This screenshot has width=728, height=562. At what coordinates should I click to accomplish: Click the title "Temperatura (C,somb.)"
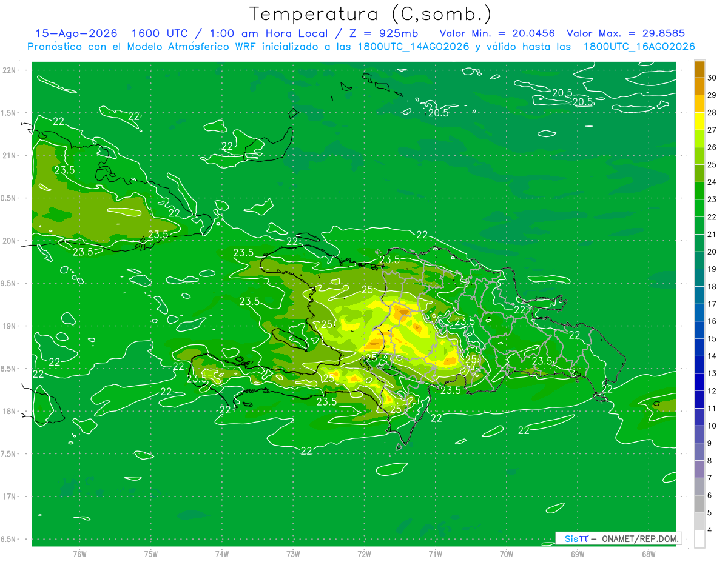tap(371, 14)
